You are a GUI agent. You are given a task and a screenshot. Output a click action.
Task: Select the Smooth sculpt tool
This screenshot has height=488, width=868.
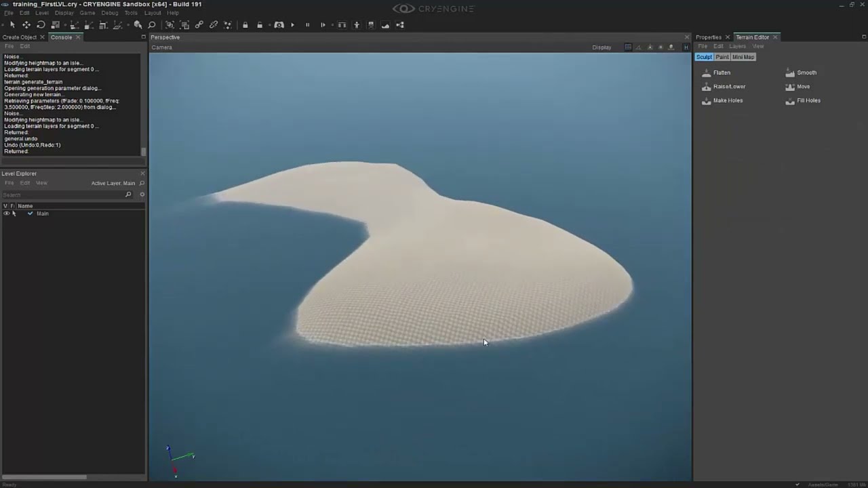pos(801,73)
